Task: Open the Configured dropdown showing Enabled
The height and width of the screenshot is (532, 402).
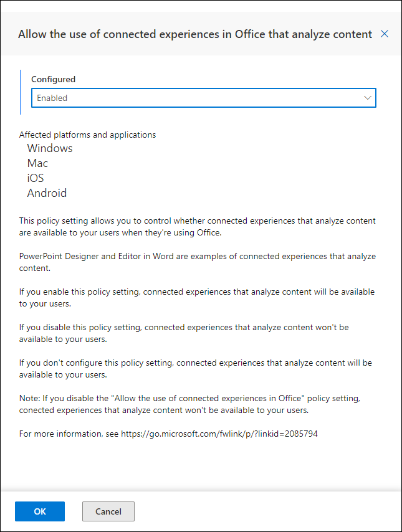Action: (204, 98)
